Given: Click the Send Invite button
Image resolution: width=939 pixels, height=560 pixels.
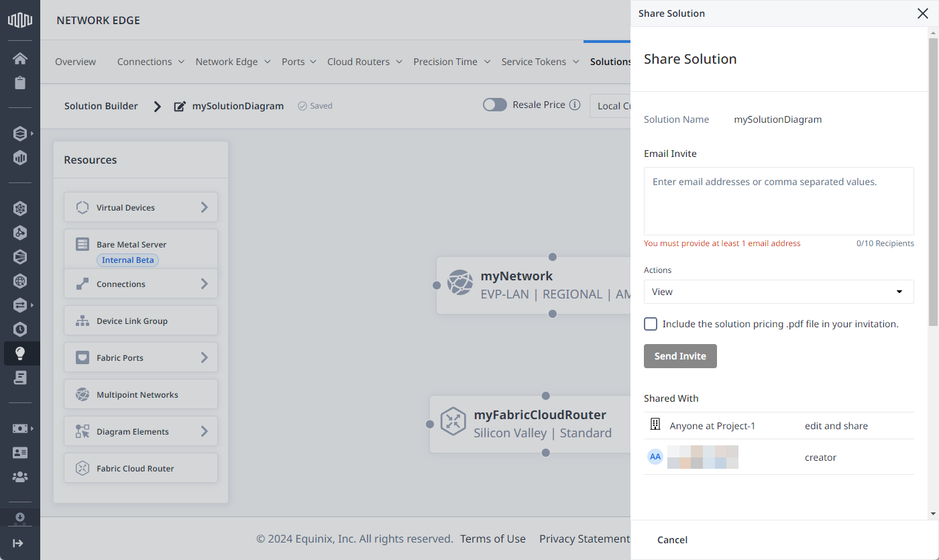Looking at the screenshot, I should point(680,356).
